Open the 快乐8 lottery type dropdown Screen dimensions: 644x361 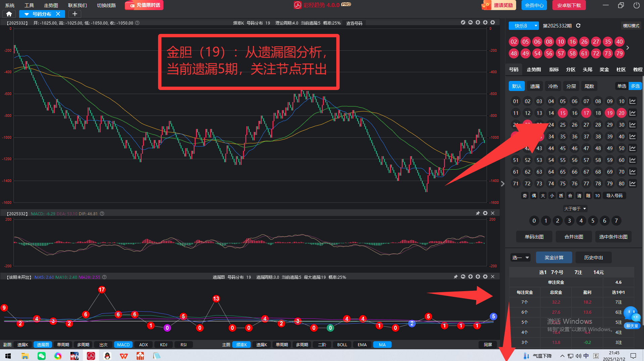tap(524, 26)
